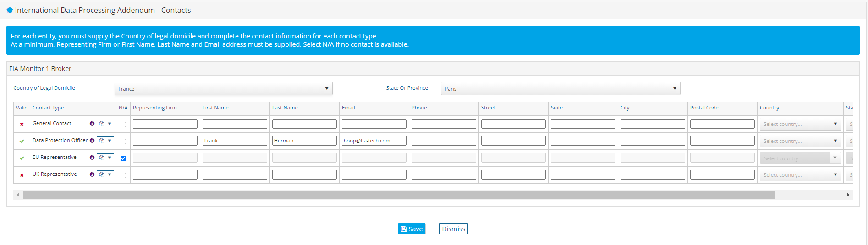Click the EU Representative contact type label
The width and height of the screenshot is (868, 245).
[55, 157]
